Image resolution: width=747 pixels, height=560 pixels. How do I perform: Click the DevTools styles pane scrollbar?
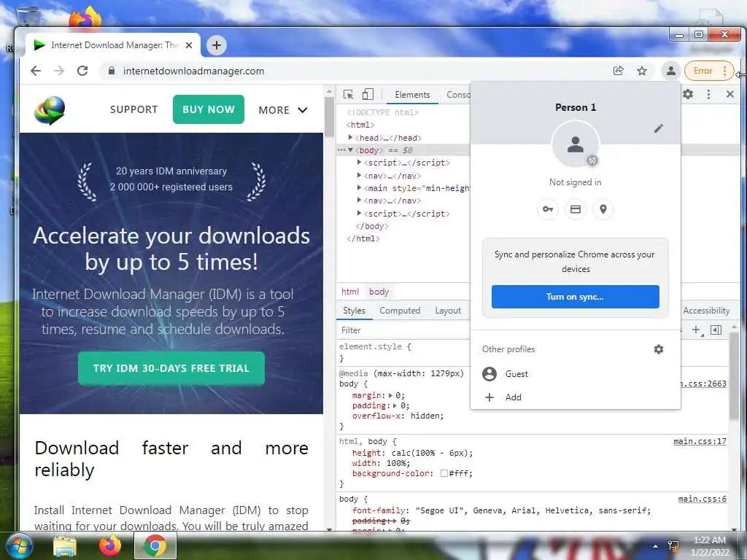[734, 376]
